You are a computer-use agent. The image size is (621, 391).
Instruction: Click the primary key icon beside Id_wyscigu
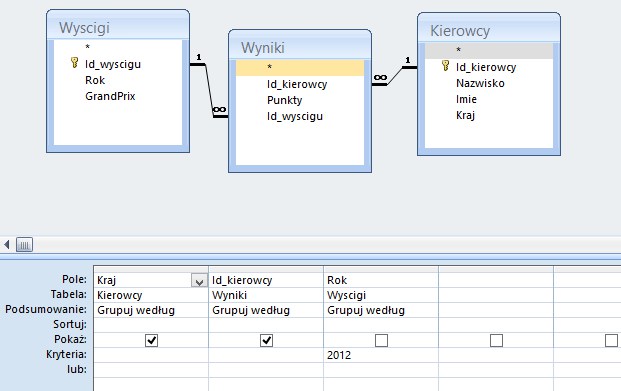click(x=74, y=63)
